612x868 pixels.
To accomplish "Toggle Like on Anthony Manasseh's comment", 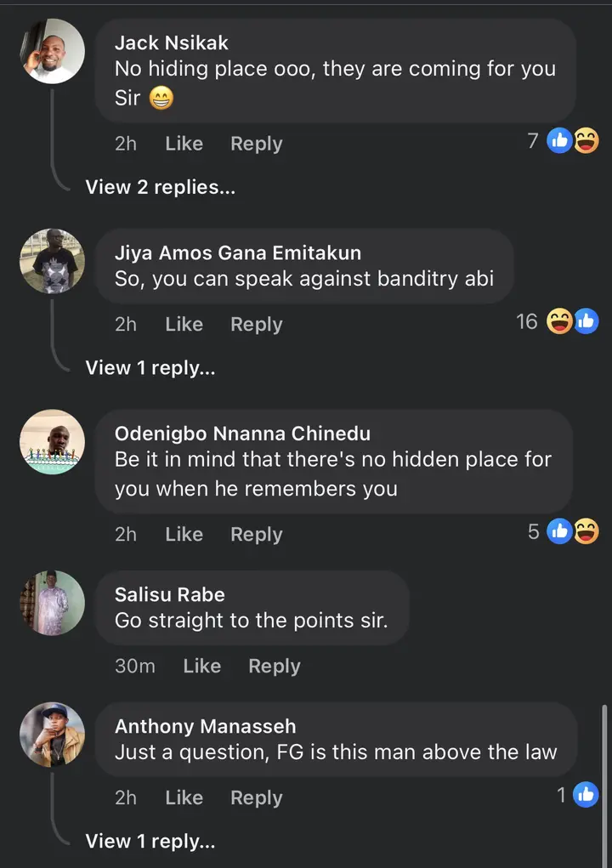I will (184, 797).
